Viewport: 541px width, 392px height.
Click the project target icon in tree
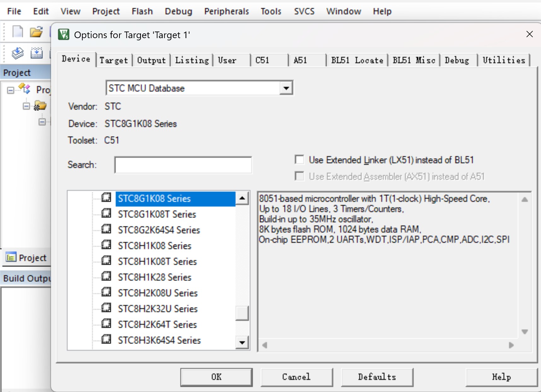[25, 89]
